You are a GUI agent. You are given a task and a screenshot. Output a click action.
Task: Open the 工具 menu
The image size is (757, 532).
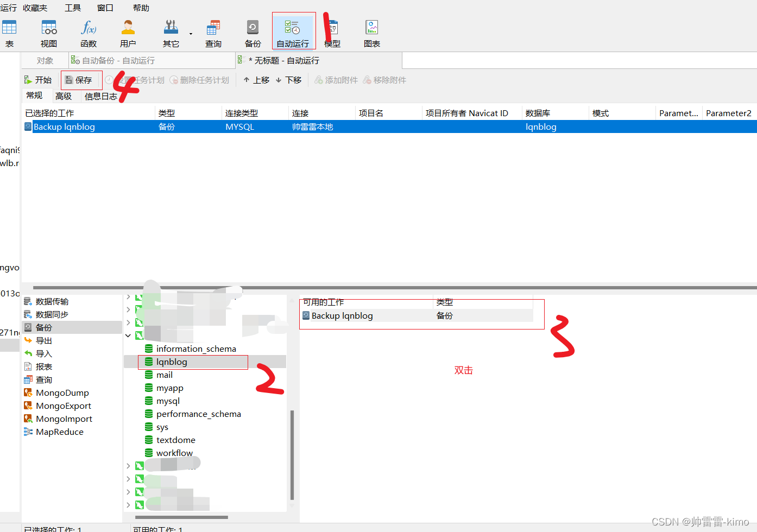click(x=73, y=8)
